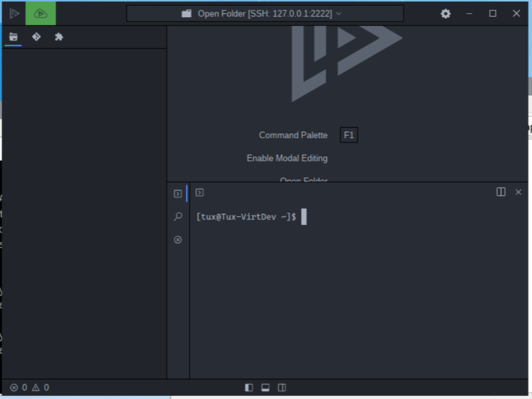Click the Open Folder SSH 127.0.0.1:2222 bar
532x399 pixels.
pos(265,13)
